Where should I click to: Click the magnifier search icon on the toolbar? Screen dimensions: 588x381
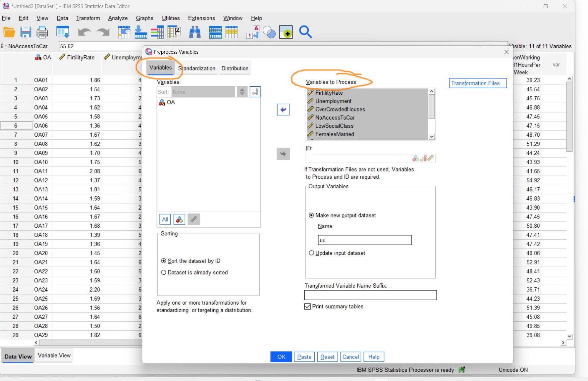(x=305, y=32)
